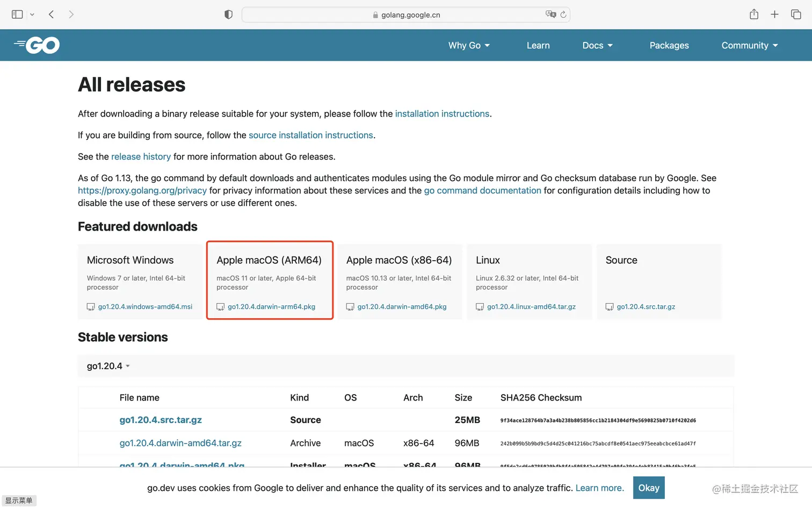This screenshot has width=812, height=508.
Task: Go forward to next page
Action: point(71,15)
